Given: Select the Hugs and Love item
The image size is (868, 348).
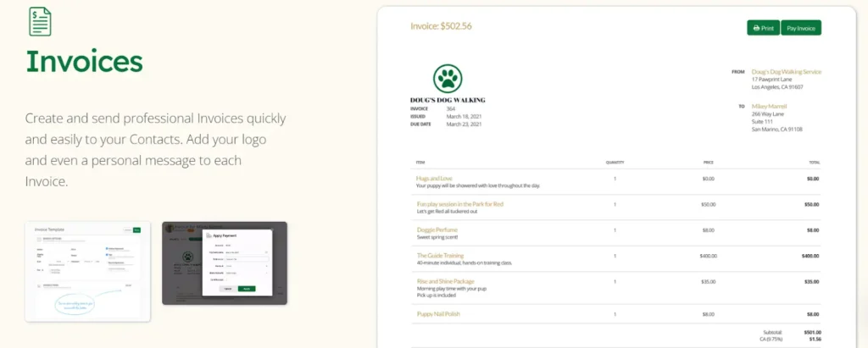Looking at the screenshot, I should 434,179.
